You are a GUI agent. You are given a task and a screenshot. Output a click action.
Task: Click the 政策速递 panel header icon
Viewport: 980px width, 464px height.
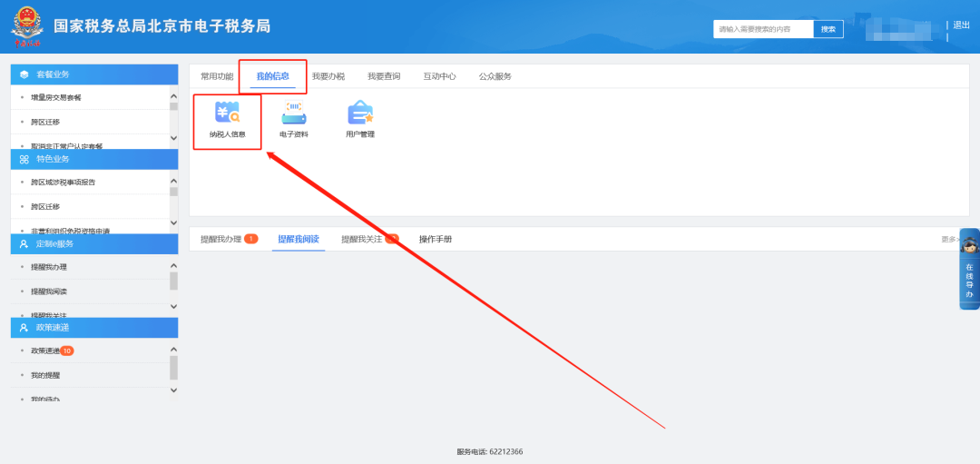(24, 327)
